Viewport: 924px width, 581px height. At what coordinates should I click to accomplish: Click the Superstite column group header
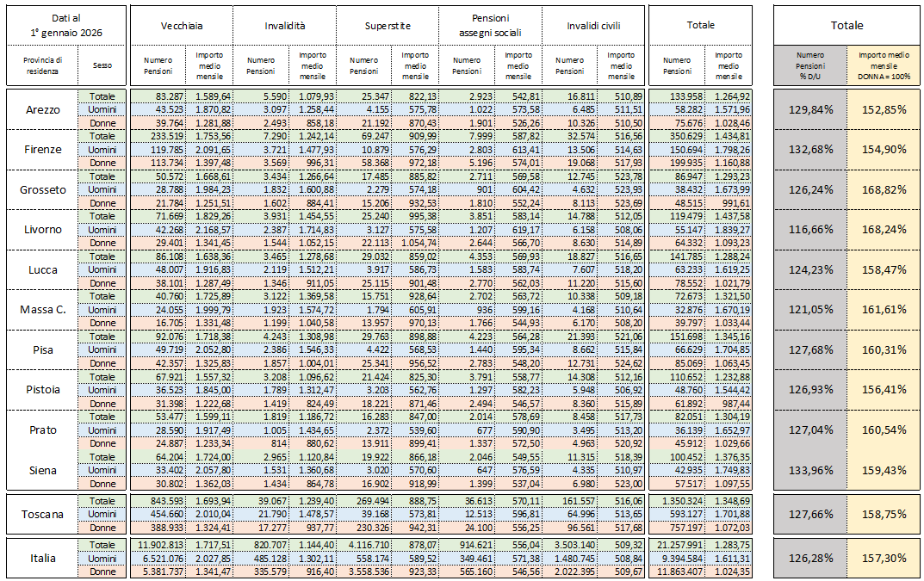(387, 25)
